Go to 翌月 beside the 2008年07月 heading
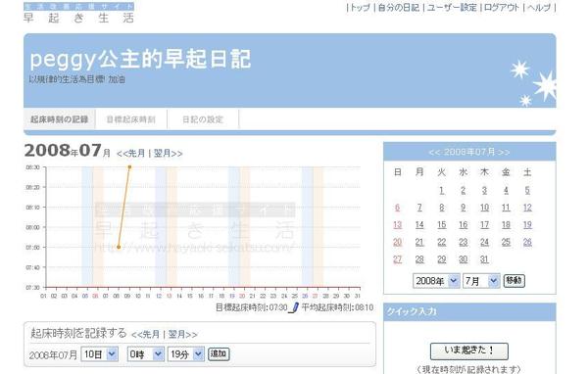The width and height of the screenshot is (588, 374). click(168, 154)
